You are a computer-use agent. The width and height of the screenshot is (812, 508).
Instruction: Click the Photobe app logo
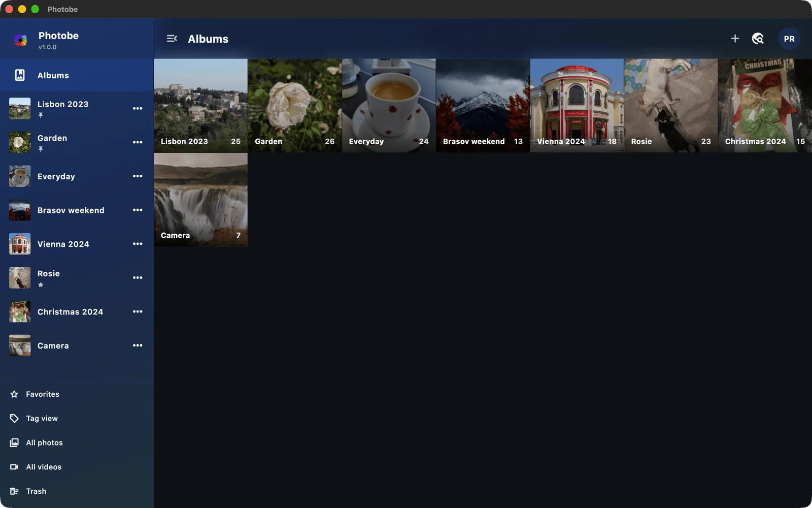click(21, 40)
